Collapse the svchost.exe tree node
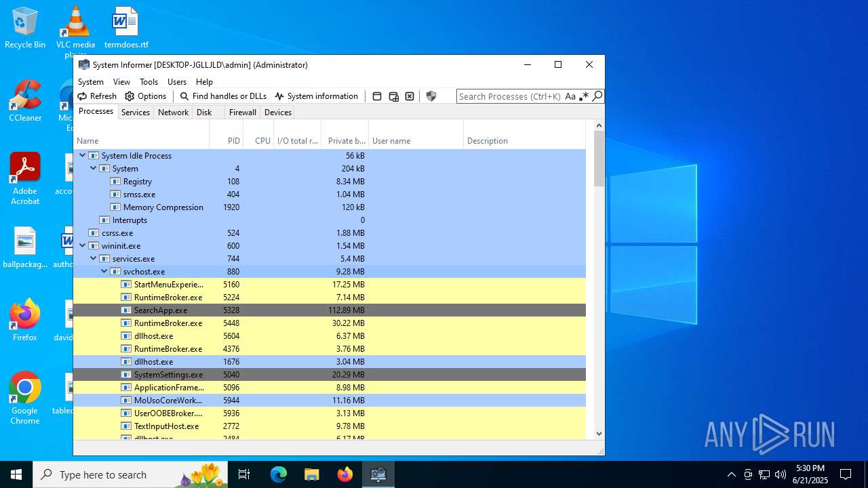The width and height of the screenshot is (868, 488). 104,271
